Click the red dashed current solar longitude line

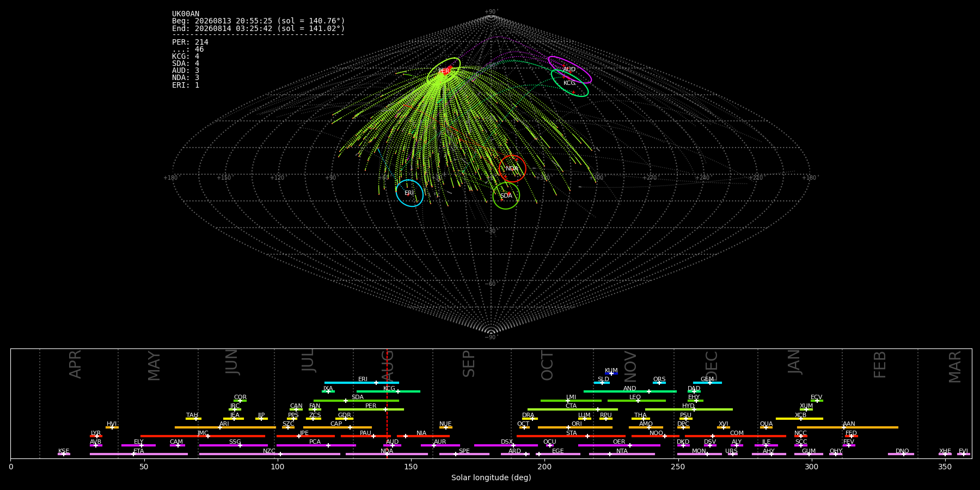pos(387,403)
